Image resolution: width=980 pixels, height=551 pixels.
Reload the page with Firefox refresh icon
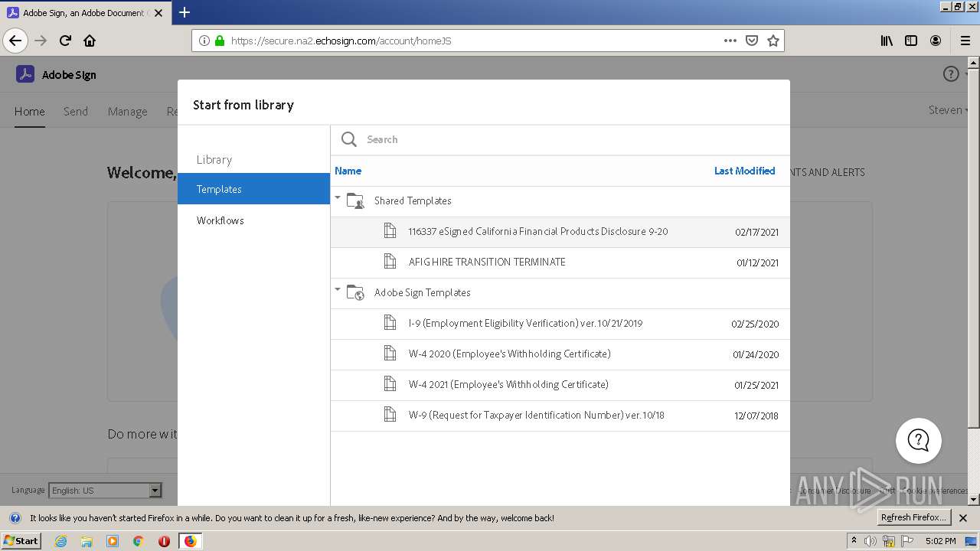pos(65,41)
